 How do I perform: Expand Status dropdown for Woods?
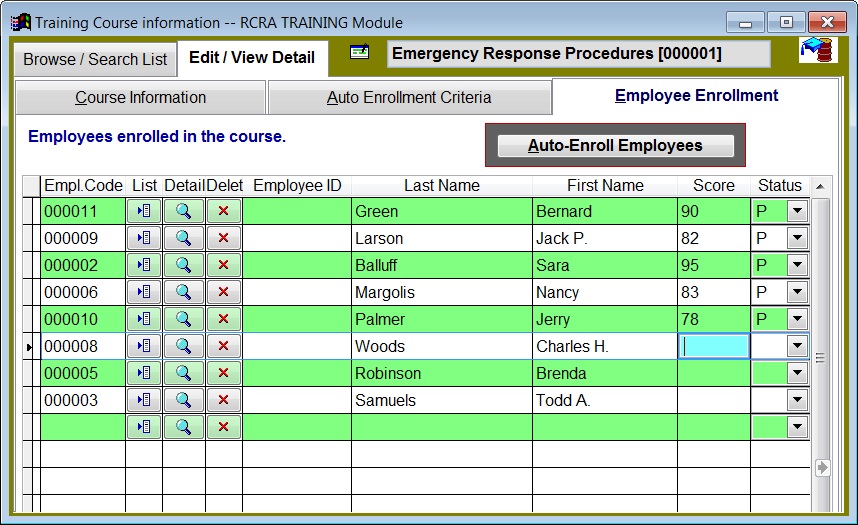click(797, 345)
